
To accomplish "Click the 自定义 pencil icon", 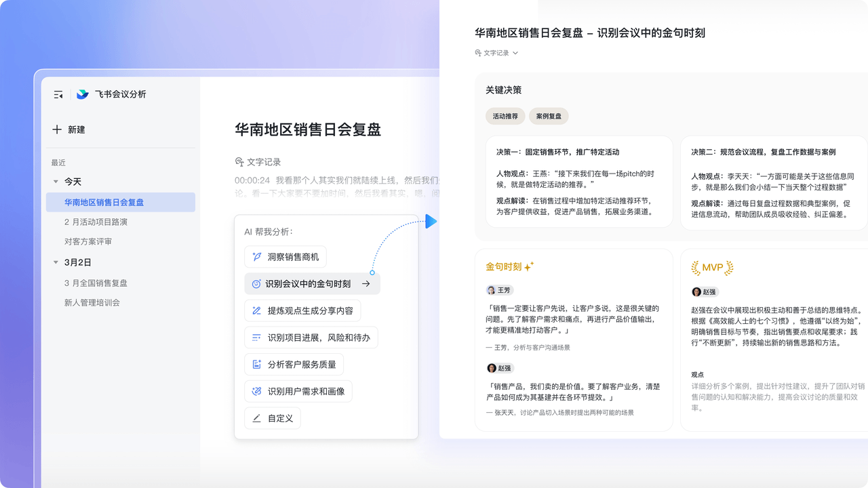I will click(x=256, y=418).
